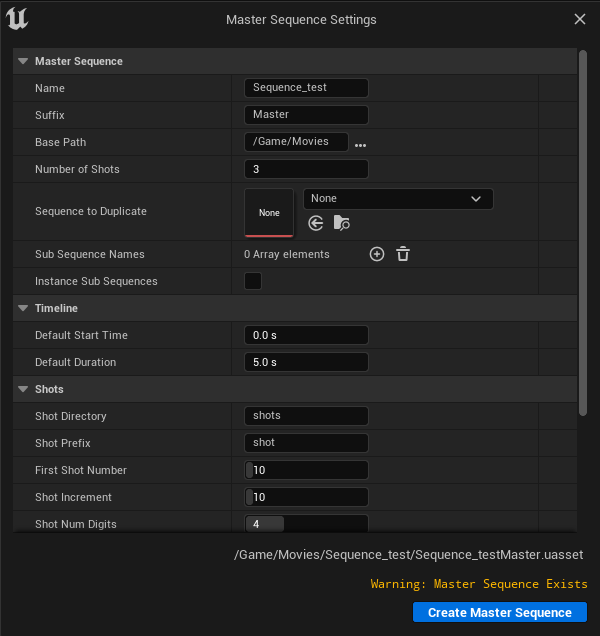This screenshot has width=600, height=636.
Task: Click the Default Duration label
Action: click(75, 362)
